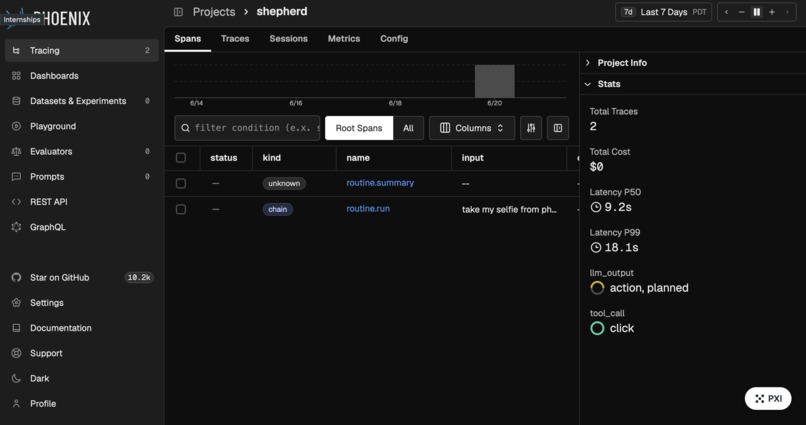Switch to the Sessions tab
Screen dimensions: 806x425
click(x=288, y=39)
